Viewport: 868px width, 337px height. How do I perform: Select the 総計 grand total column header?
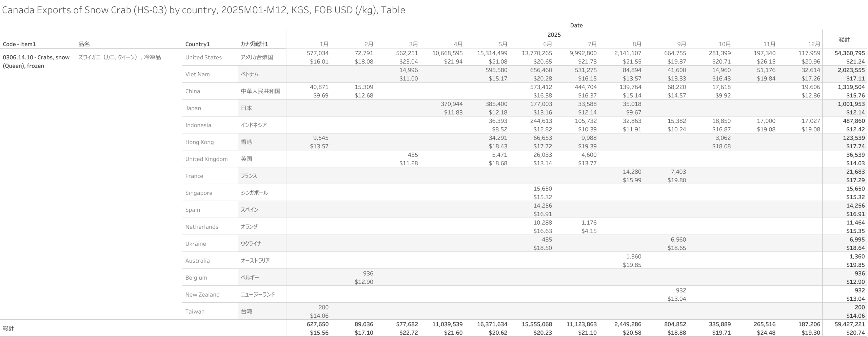(844, 39)
